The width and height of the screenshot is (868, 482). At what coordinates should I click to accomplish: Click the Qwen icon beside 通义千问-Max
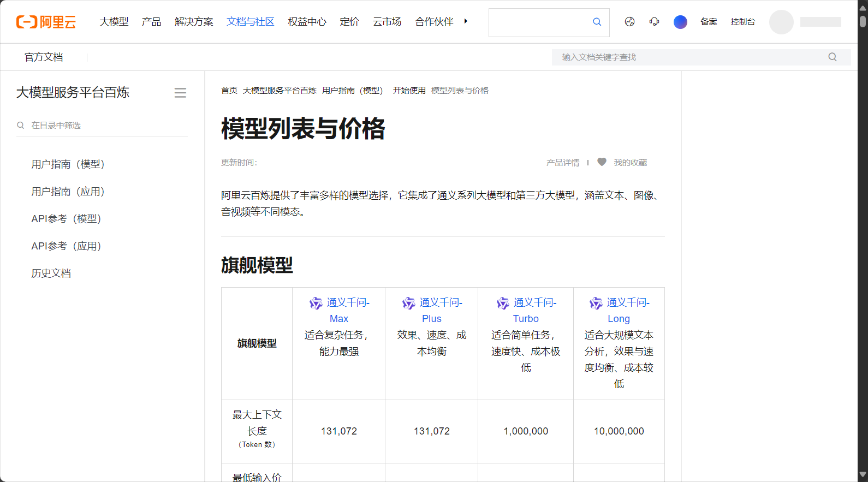316,303
